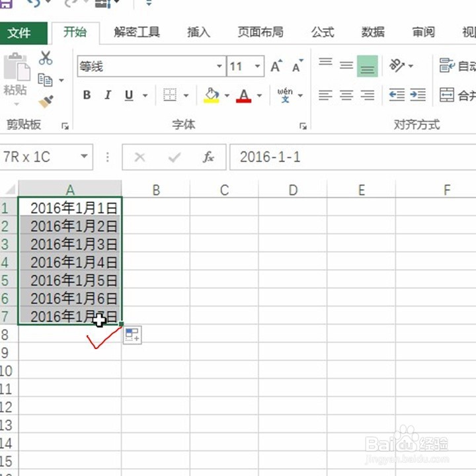
Task: Click cell with 2016年1月5日
Action: [70, 280]
